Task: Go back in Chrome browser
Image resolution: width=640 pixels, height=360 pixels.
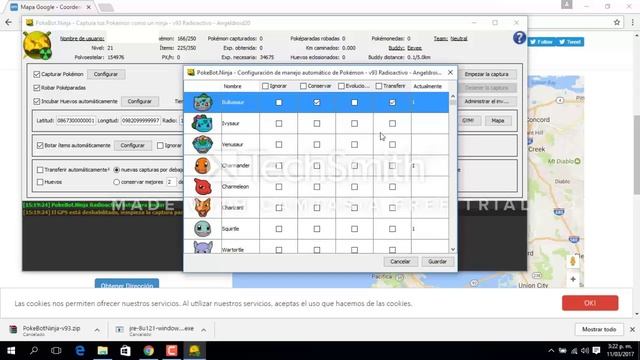Action: point(9,22)
